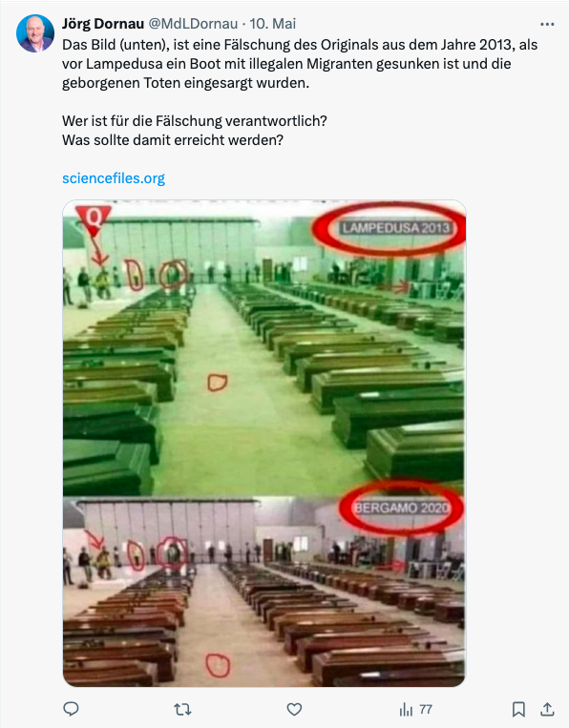The image size is (569, 728).
Task: Click the 77 views count
Action: pyautogui.click(x=426, y=710)
